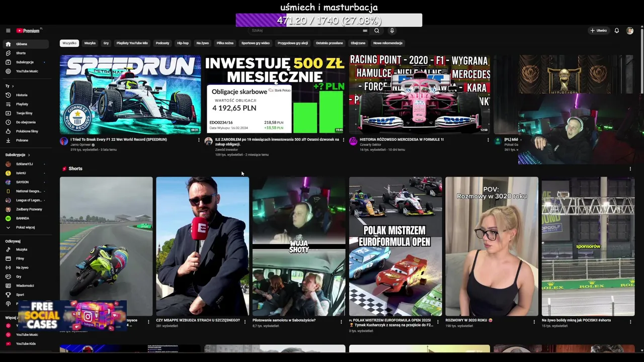Open options menu for SPEEDRUN video

click(199, 140)
